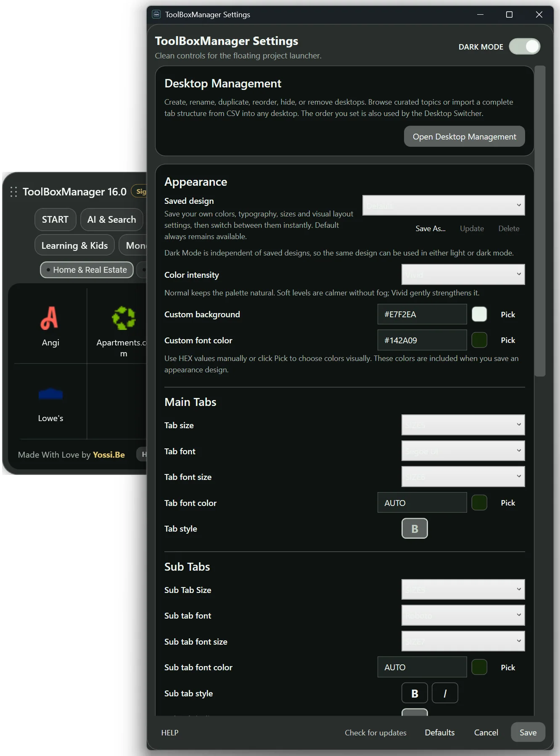Minimize the ToolBoxManager Settings window
Screen dimensions: 560x756
[480, 14]
